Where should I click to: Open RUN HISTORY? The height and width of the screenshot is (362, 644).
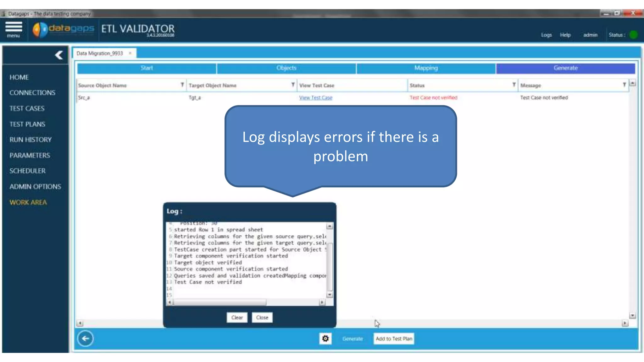click(31, 140)
